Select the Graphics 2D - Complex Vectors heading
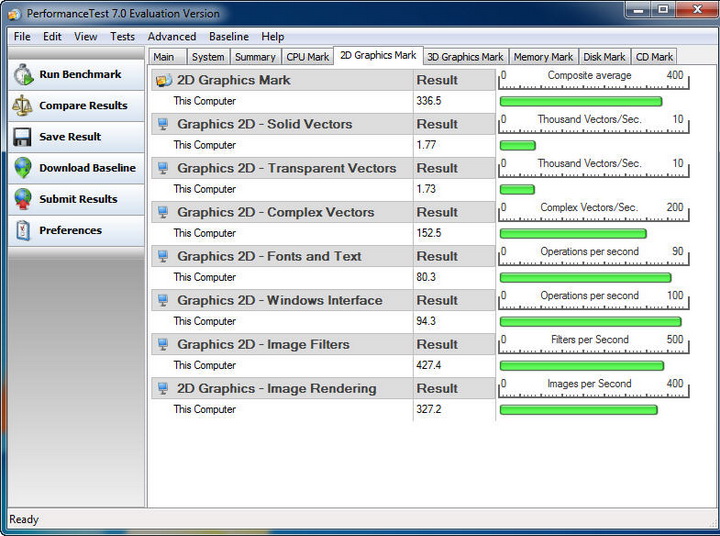This screenshot has height=536, width=720. tap(276, 212)
